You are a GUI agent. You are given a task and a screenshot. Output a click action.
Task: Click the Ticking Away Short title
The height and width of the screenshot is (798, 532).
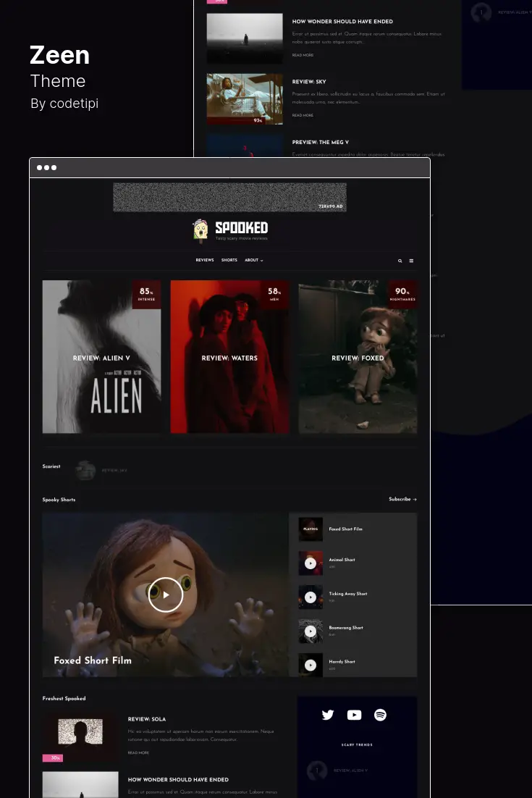348,594
